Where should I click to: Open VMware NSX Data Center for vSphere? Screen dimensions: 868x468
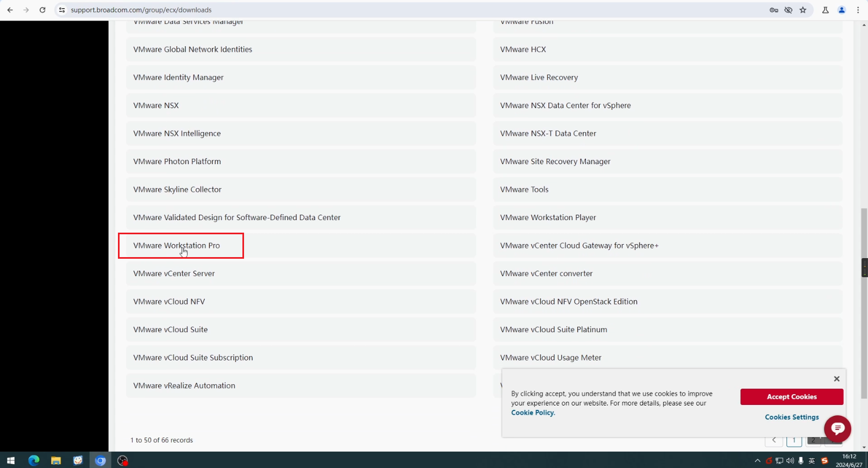[x=668, y=105]
